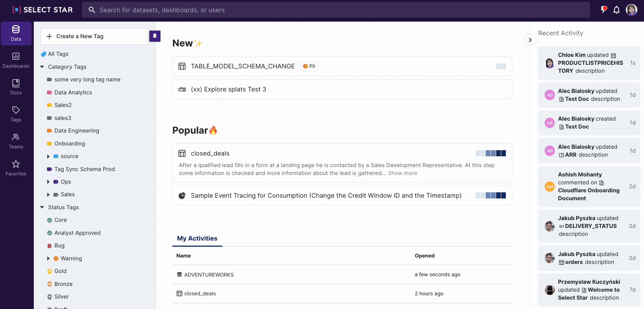Open the Docs sidebar icon
This screenshot has width=644, height=309.
tap(16, 87)
